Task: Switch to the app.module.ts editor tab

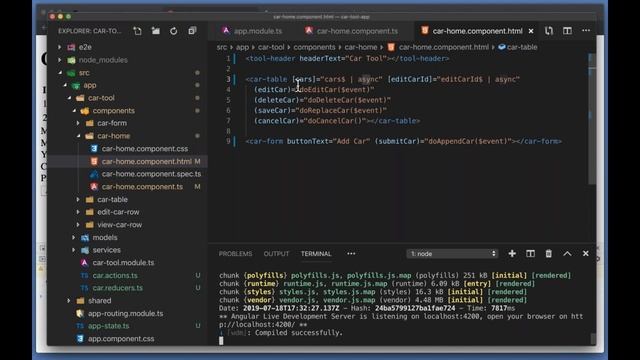Action: [x=252, y=31]
